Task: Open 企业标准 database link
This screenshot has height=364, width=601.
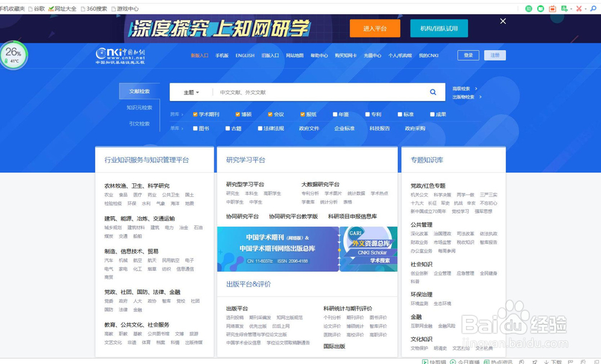Action: pyautogui.click(x=344, y=129)
